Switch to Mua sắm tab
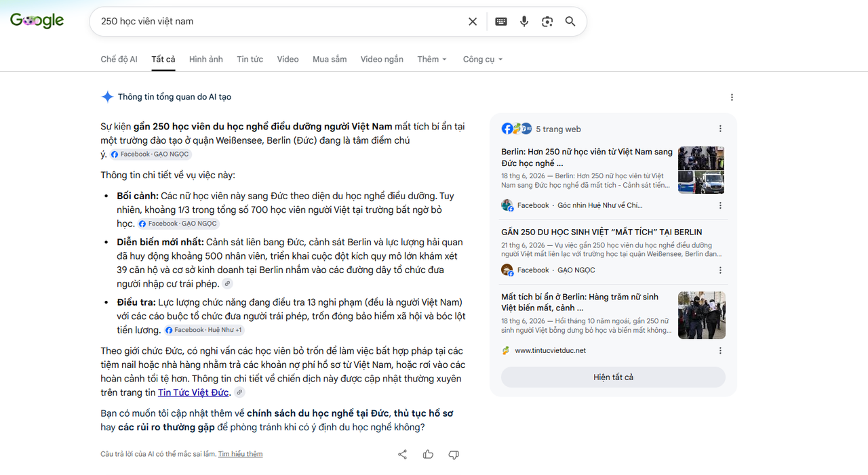 (330, 59)
